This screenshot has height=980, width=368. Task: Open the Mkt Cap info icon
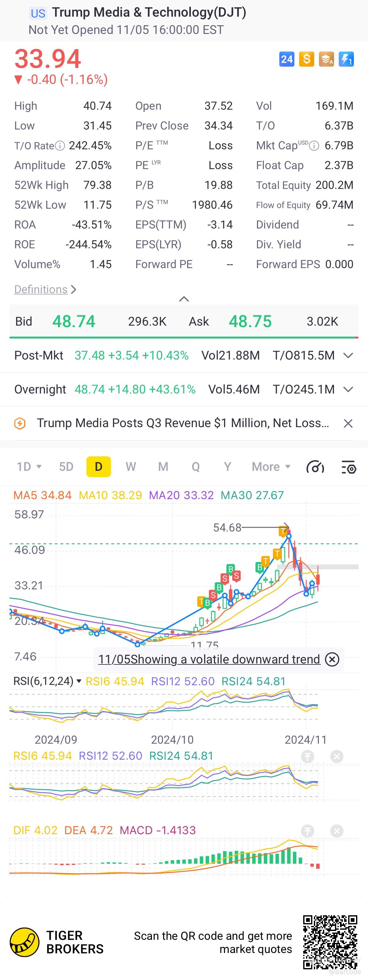pyautogui.click(x=314, y=146)
